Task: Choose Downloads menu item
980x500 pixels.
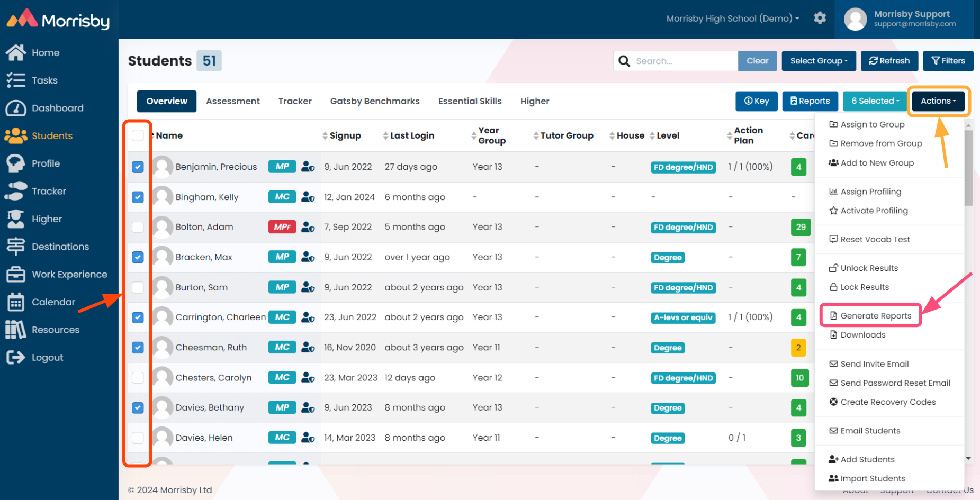Action: pos(857,335)
